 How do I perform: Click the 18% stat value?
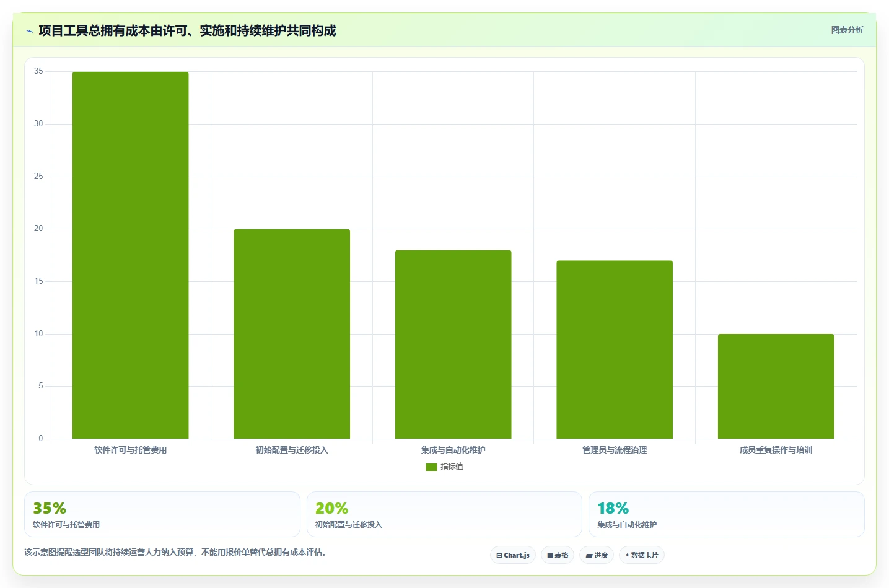(x=613, y=508)
